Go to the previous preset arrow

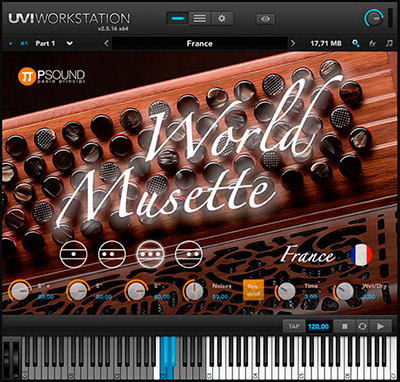click(x=106, y=43)
